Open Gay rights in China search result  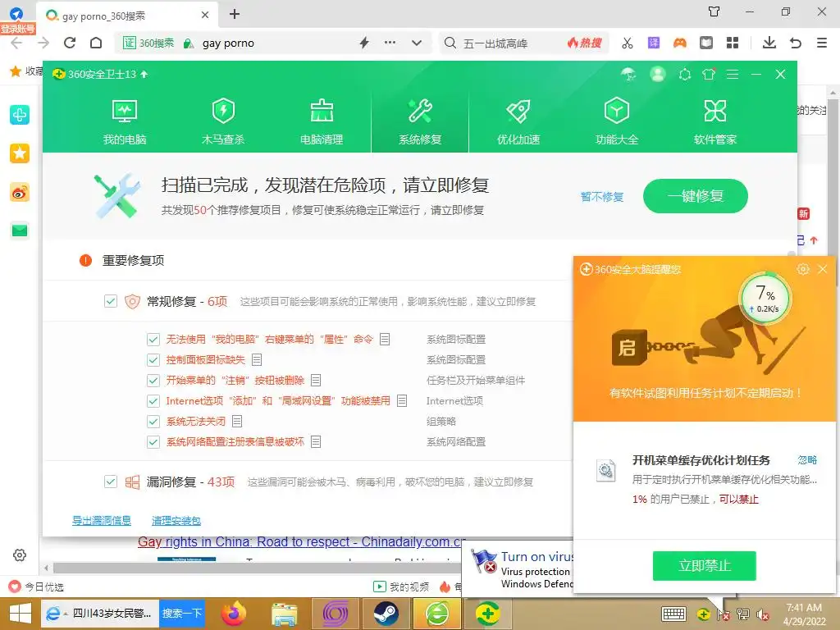pos(301,541)
